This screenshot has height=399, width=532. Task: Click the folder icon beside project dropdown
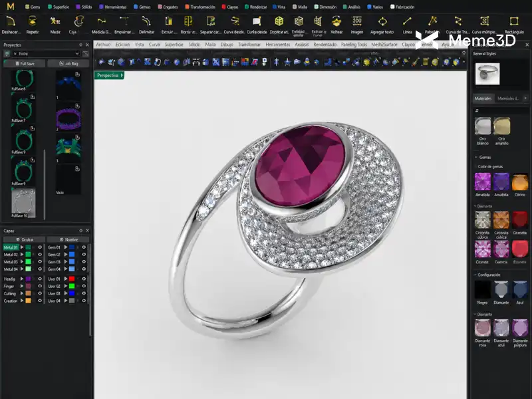(x=86, y=54)
